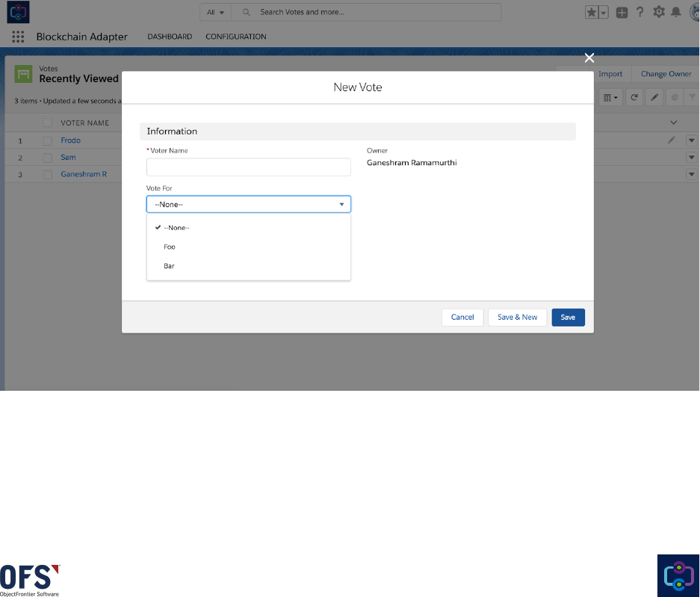Check the Ganeshram R row checkbox
Image resolution: width=700 pixels, height=597 pixels.
tap(48, 175)
